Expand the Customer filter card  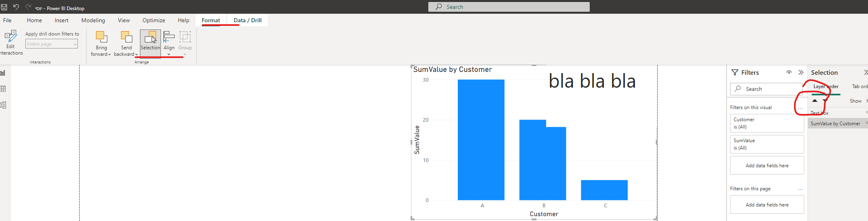click(x=767, y=123)
